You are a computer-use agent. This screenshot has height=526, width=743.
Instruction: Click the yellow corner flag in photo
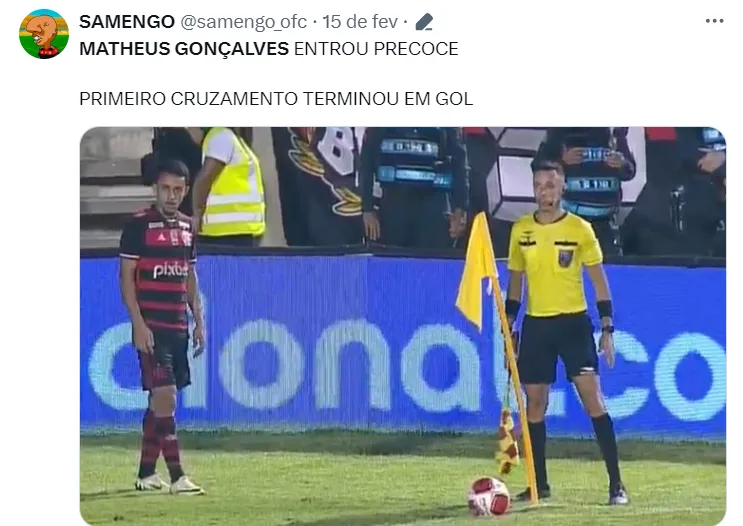477,270
